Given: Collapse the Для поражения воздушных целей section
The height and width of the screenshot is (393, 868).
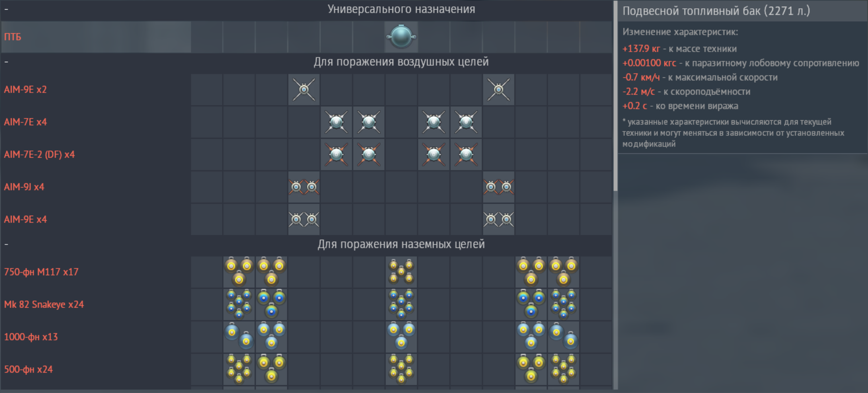Looking at the screenshot, I should pos(6,62).
